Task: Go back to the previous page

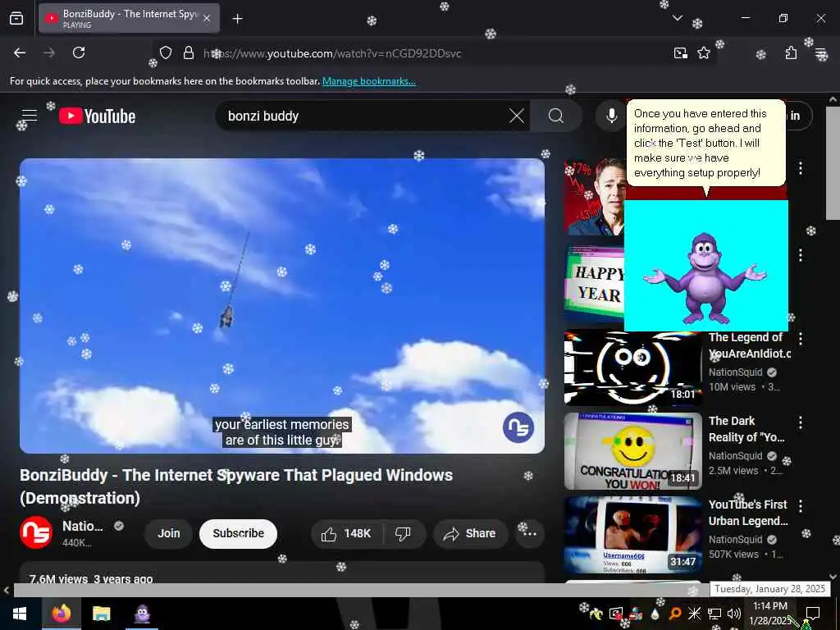Action: coord(20,52)
